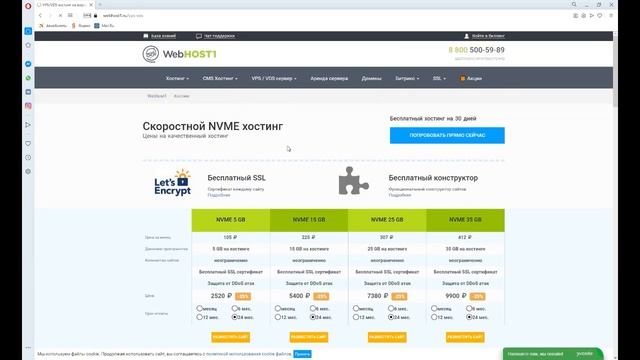This screenshot has width=640, height=360.
Task: Open База знаний link in top bar
Action: (160, 36)
